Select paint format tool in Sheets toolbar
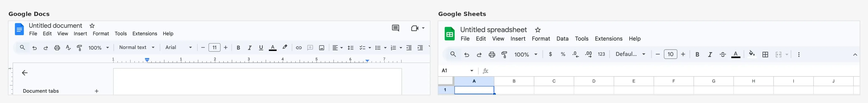Screen dimensions: 868x103 (504, 54)
